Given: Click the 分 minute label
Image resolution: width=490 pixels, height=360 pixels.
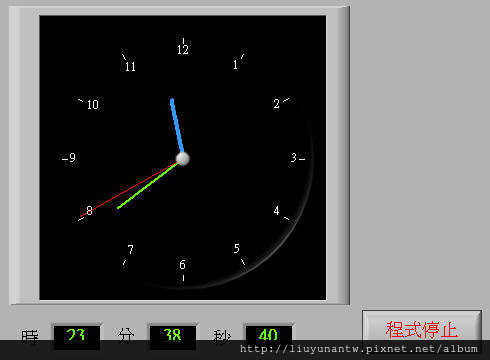Looking at the screenshot, I should [126, 335].
